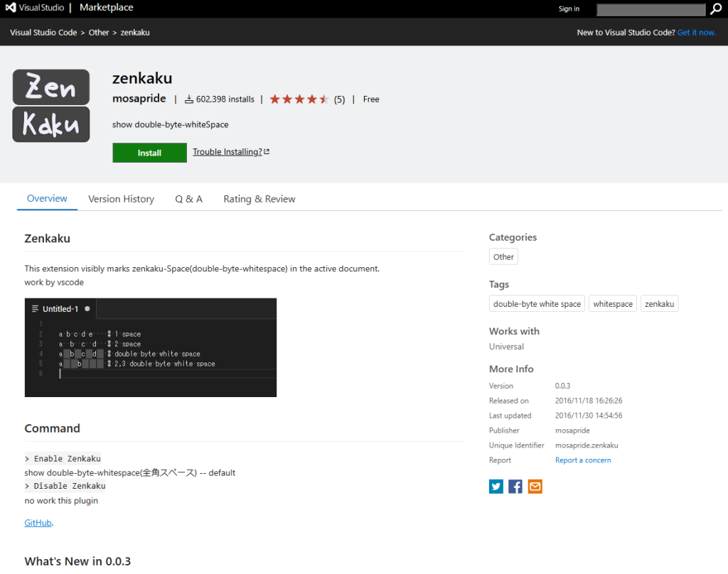Open the mosapride publisher link
The image size is (728, 574).
click(x=139, y=98)
